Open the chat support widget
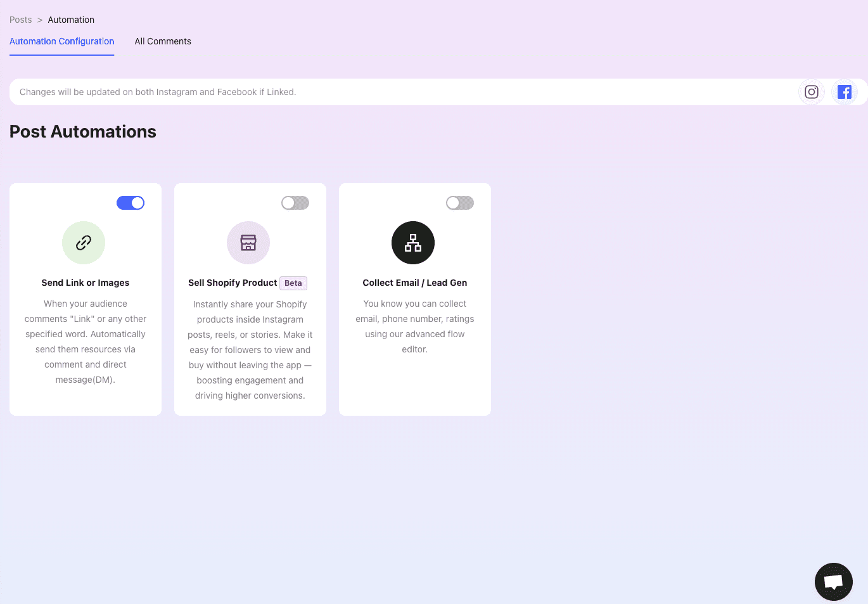The image size is (868, 604). (x=833, y=581)
